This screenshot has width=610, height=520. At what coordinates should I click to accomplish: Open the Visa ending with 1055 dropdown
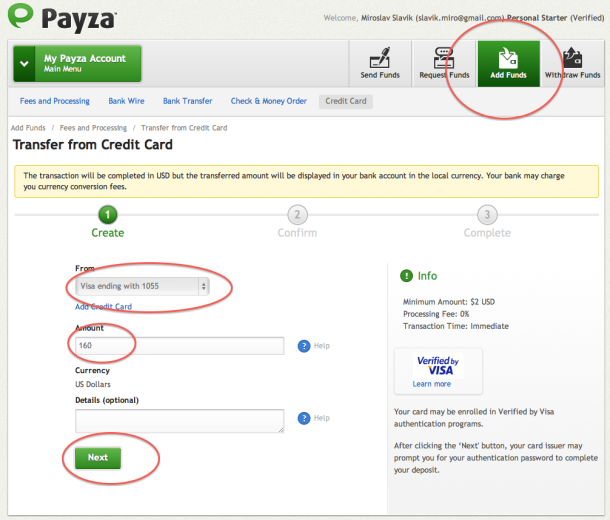[x=142, y=286]
